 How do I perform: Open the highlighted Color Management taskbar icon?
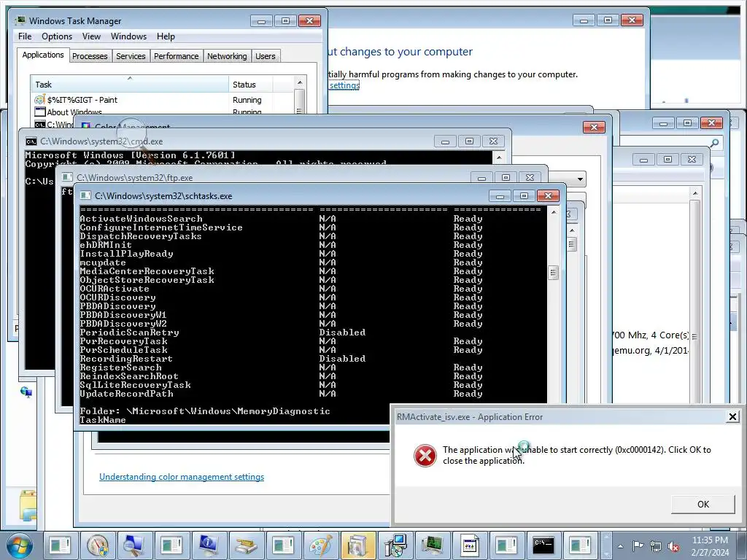357,545
